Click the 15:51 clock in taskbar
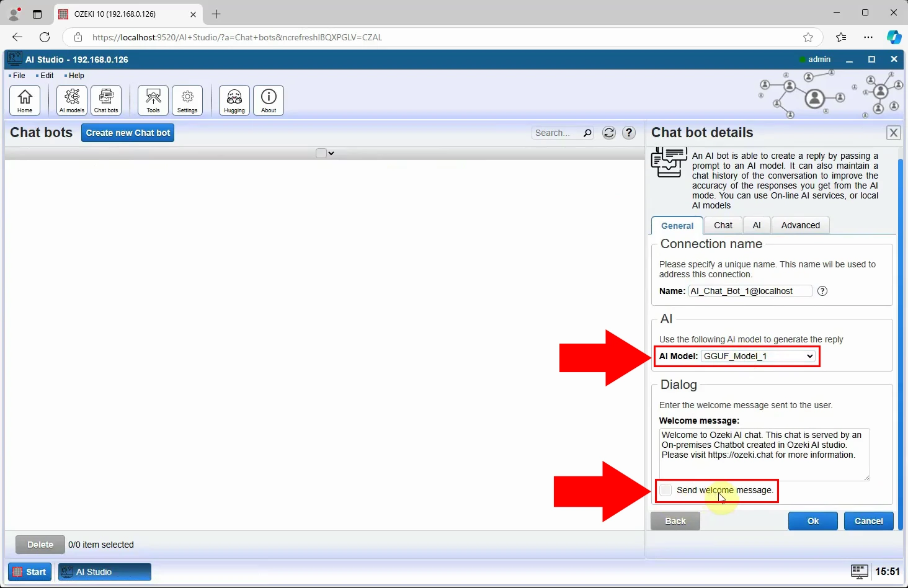 click(x=888, y=571)
